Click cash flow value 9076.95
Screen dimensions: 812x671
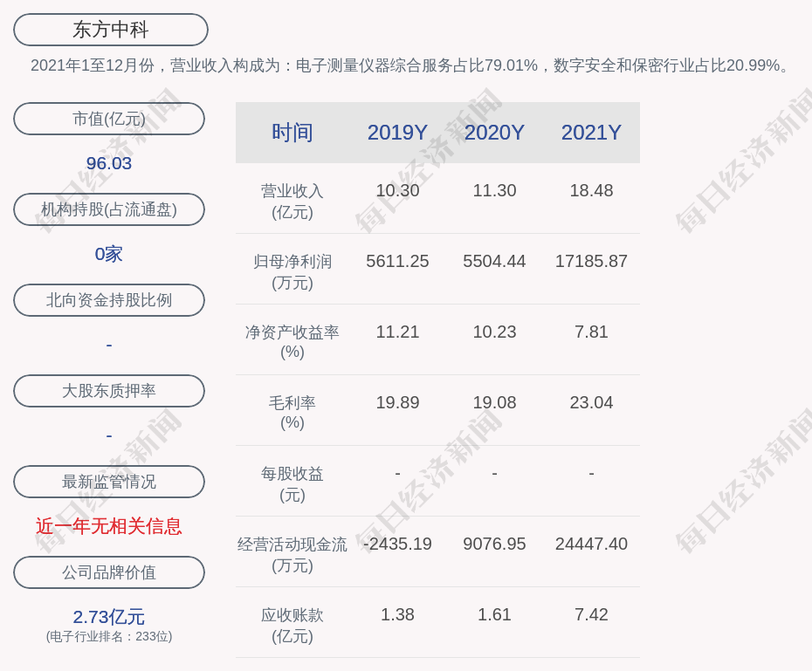point(494,544)
